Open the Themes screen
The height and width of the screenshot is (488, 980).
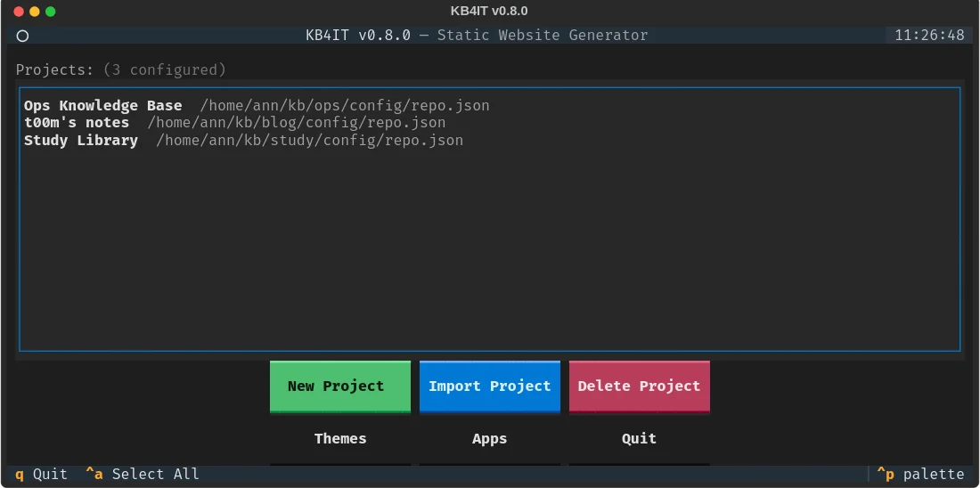[x=340, y=439]
